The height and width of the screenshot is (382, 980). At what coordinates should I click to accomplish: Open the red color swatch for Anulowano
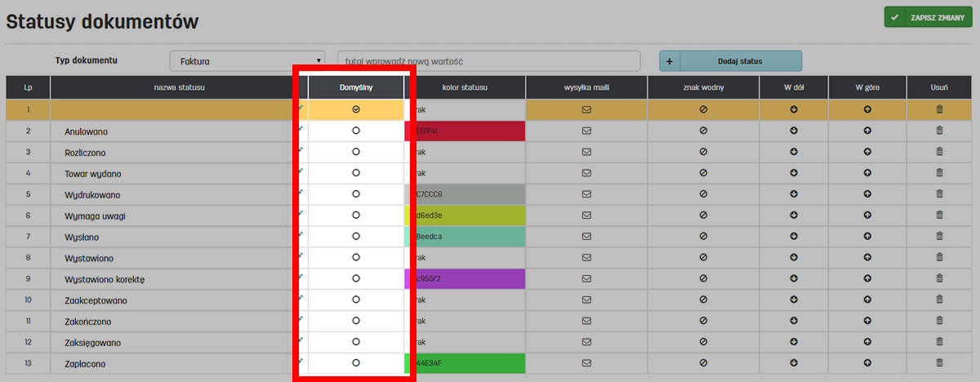click(465, 131)
